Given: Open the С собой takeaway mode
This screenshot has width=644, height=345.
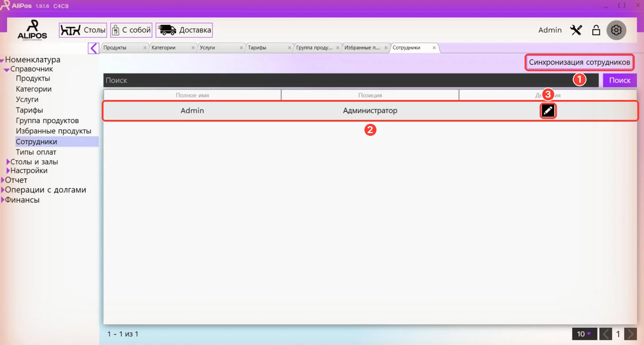Looking at the screenshot, I should click(131, 30).
